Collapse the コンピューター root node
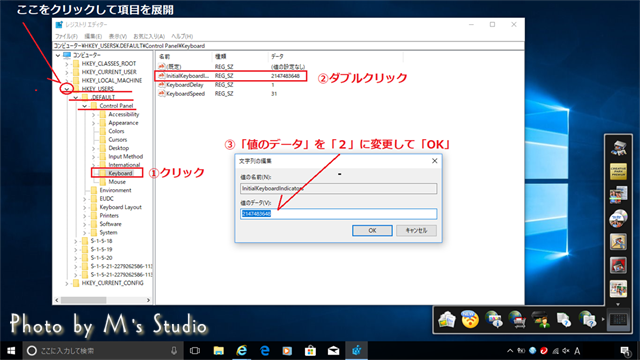Image resolution: width=640 pixels, height=360 pixels. [x=58, y=55]
